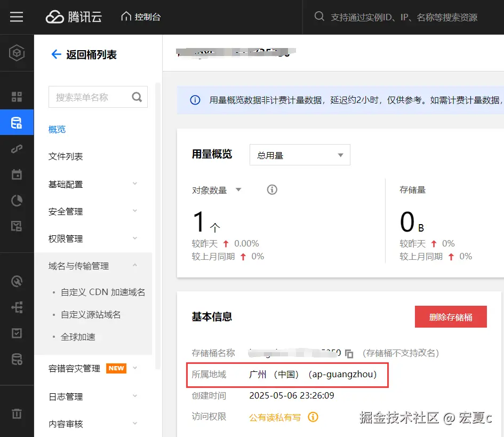
Task: Select the highlighted storage bucket icon in sidebar
Action: (17, 123)
